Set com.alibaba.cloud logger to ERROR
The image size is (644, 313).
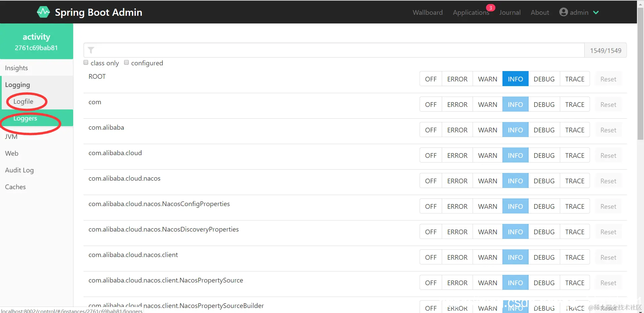(457, 155)
